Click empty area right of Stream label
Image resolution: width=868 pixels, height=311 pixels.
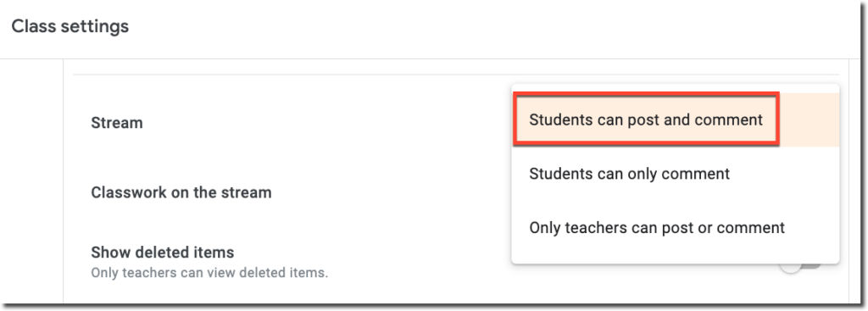coord(326,122)
